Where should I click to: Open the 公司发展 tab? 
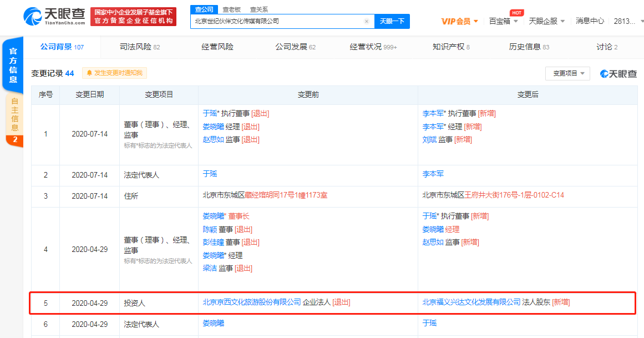(x=295, y=47)
